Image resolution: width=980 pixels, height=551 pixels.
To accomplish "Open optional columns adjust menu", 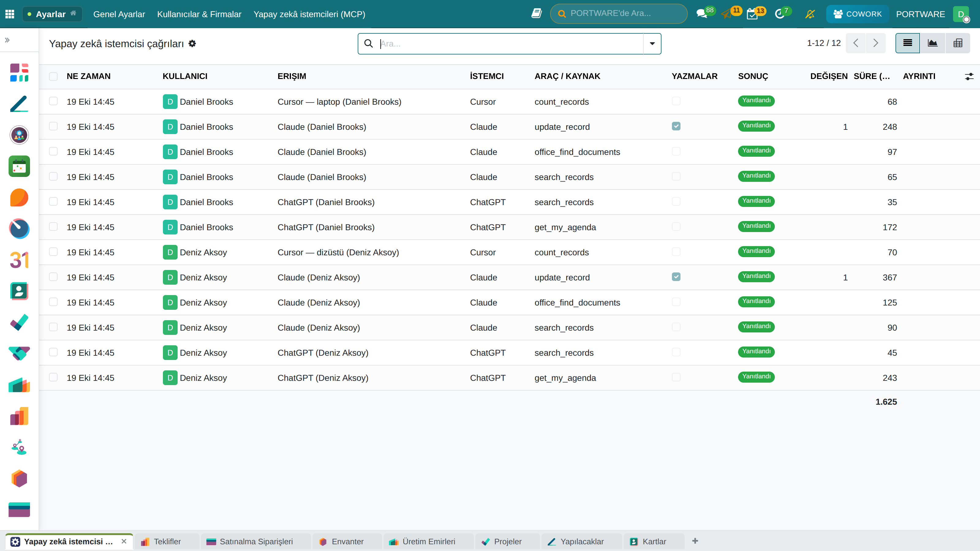I will 969,77.
